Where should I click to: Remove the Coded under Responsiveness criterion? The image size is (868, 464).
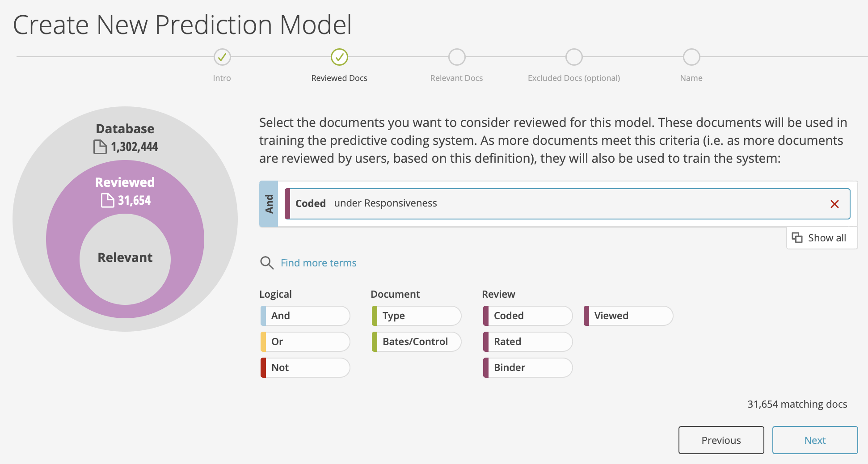(x=834, y=204)
